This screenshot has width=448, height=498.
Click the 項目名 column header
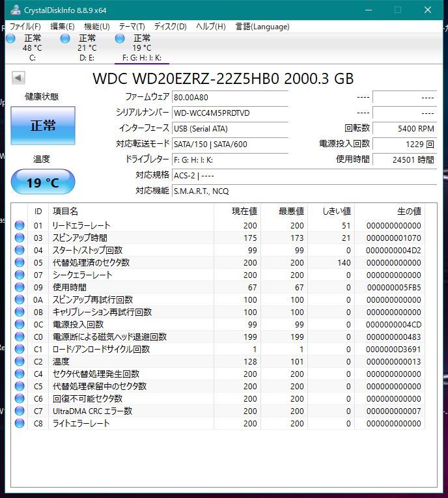click(x=65, y=211)
